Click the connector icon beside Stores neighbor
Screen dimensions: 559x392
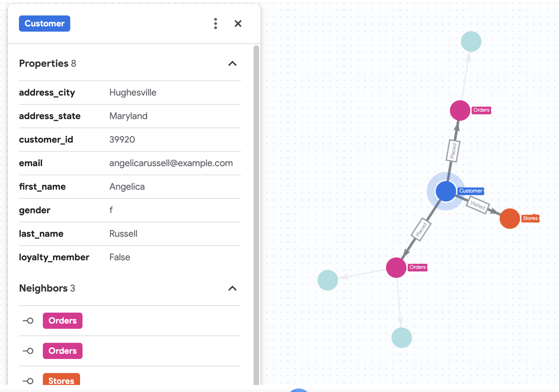point(28,381)
